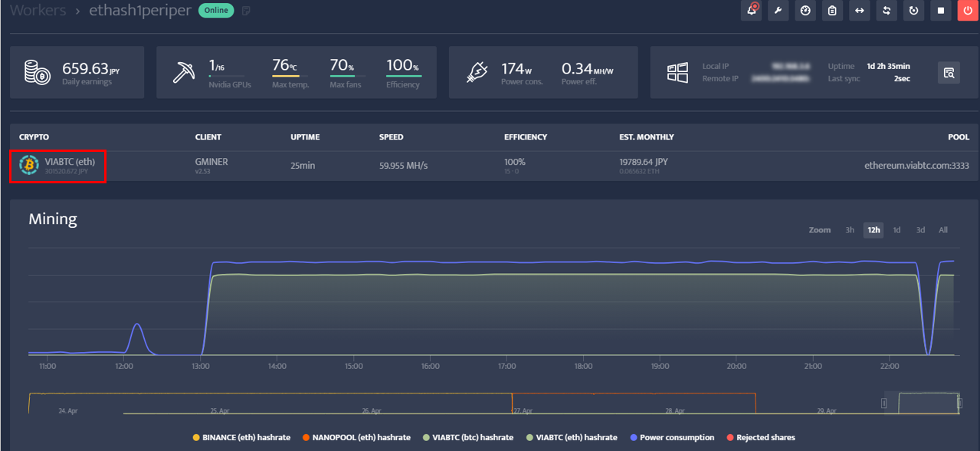This screenshot has width=980, height=451.
Task: Open the clipboard report icon
Action: click(832, 11)
